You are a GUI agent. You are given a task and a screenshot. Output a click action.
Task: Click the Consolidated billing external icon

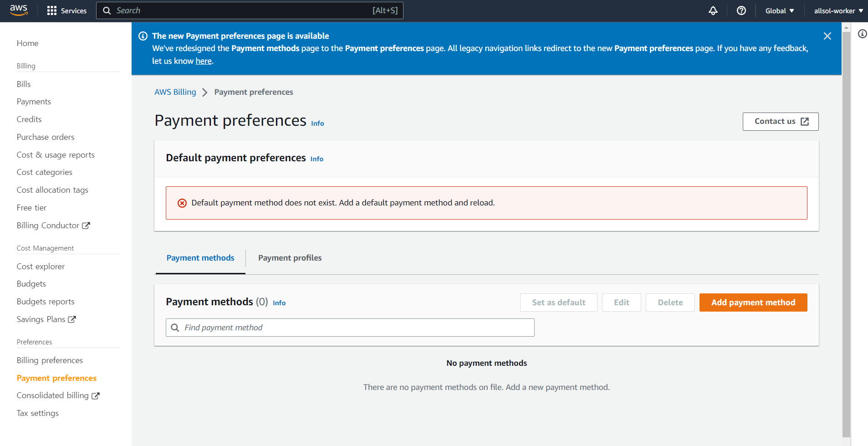click(96, 396)
